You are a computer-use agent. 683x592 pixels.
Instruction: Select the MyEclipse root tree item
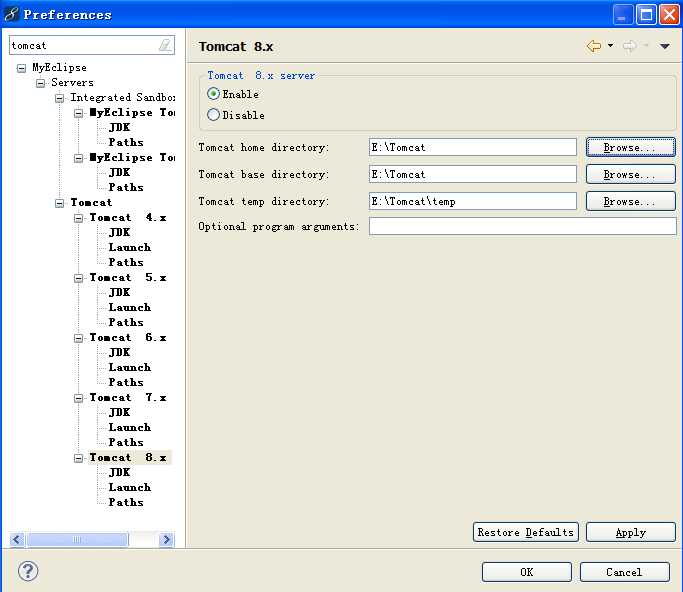pyautogui.click(x=59, y=68)
